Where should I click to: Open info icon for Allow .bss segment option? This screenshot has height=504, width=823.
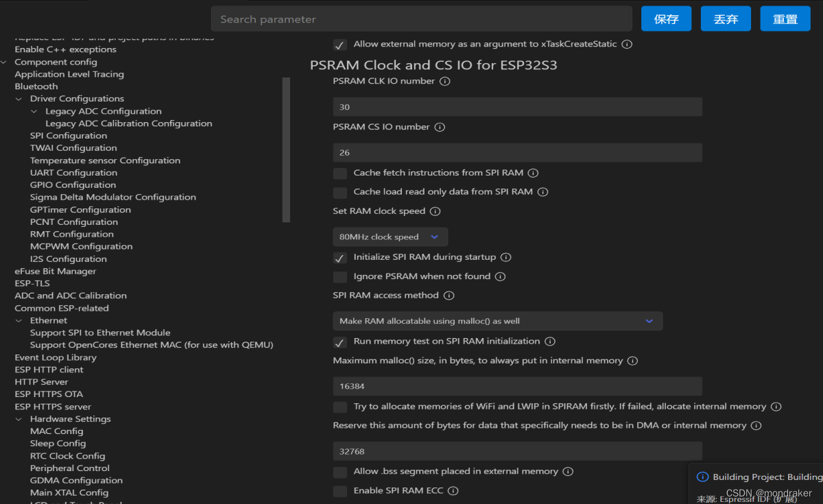(568, 472)
